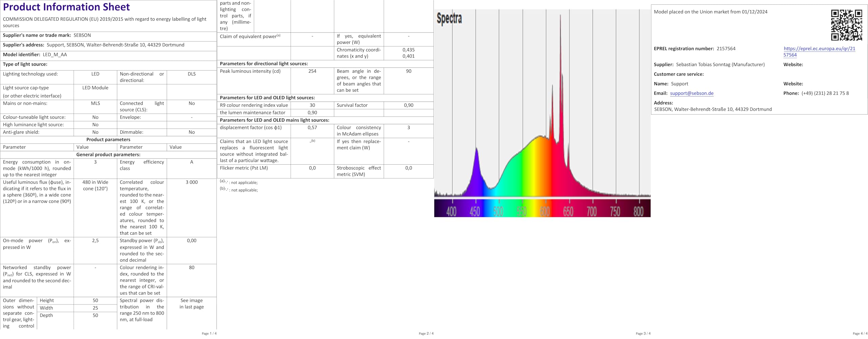
Task: Click the 700 label on the wavelength bar
Action: click(591, 211)
